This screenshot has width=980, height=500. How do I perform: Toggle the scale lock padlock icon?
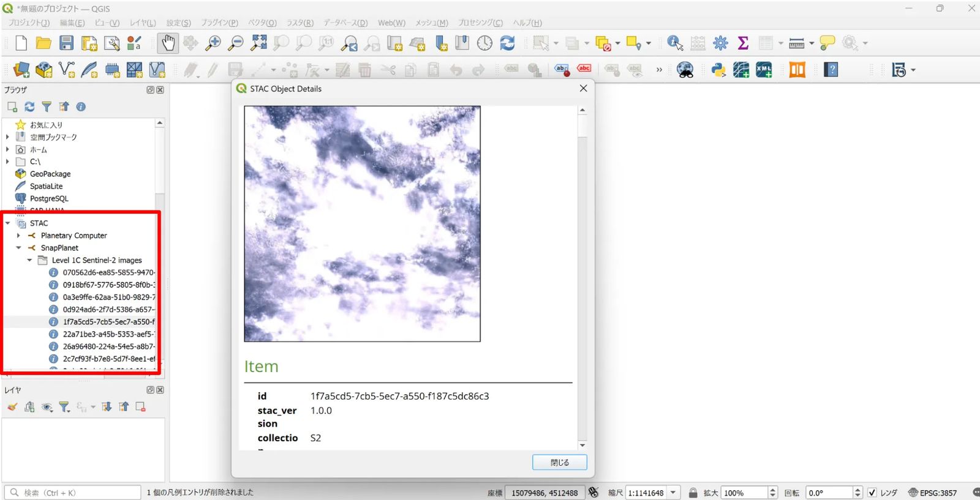693,493
